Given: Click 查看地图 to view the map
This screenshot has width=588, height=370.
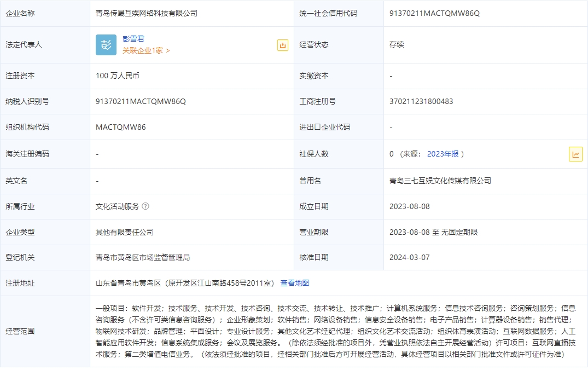Looking at the screenshot, I should [x=295, y=283].
